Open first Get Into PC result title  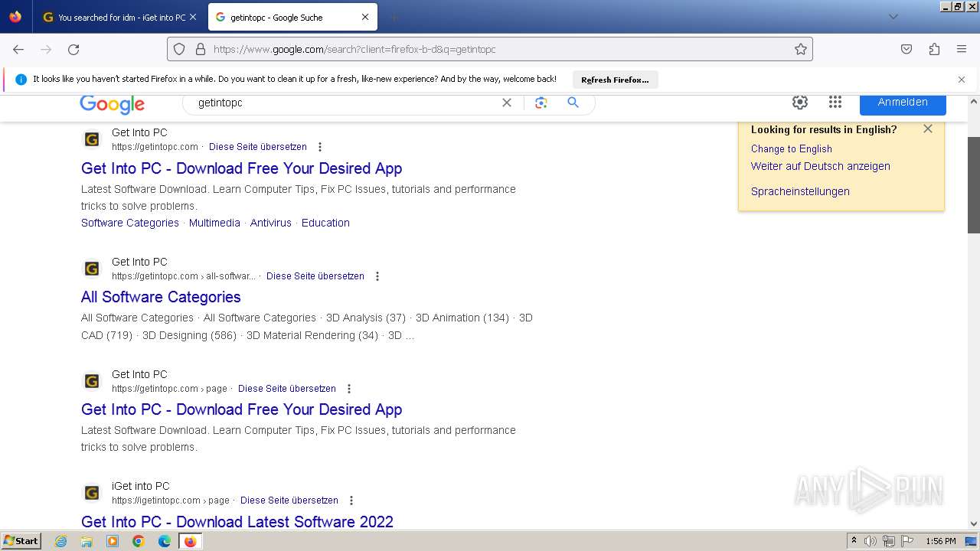[241, 168]
